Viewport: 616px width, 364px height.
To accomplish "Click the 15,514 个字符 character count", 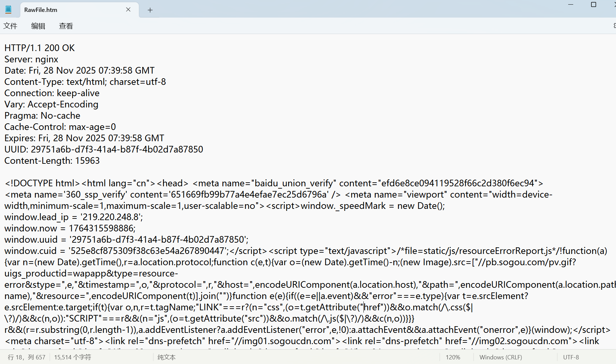I will (x=72, y=357).
